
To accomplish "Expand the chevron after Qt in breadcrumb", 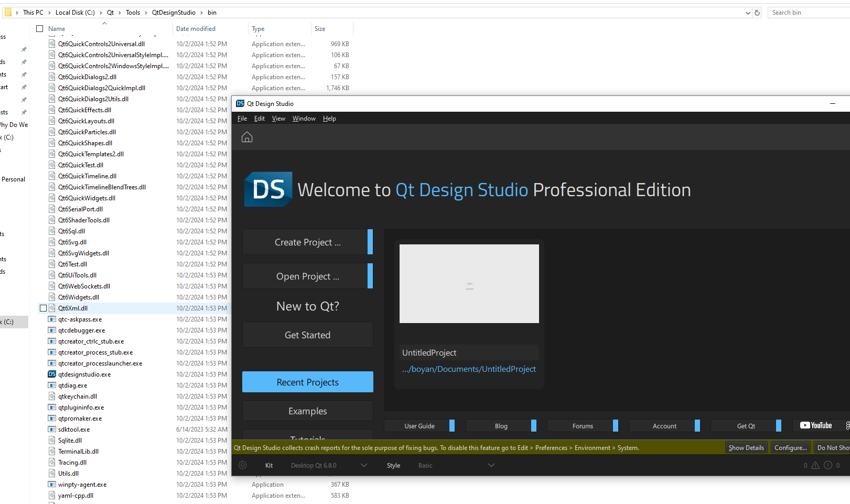I will coord(120,13).
